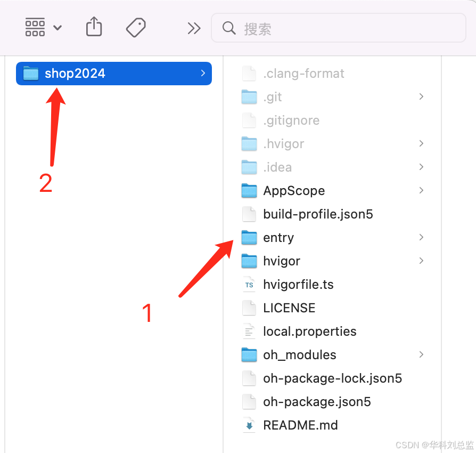This screenshot has height=453, width=476.
Task: Select the local.properties text file icon
Action: point(249,331)
